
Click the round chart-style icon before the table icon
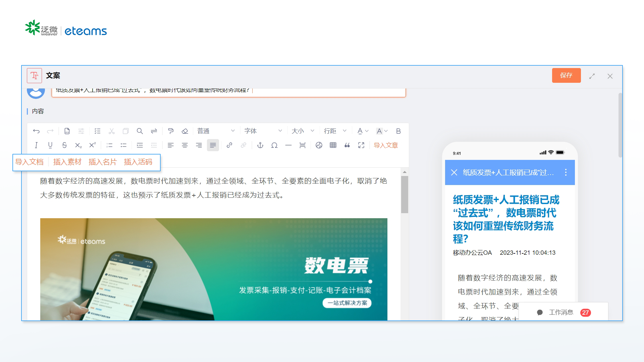pos(319,145)
